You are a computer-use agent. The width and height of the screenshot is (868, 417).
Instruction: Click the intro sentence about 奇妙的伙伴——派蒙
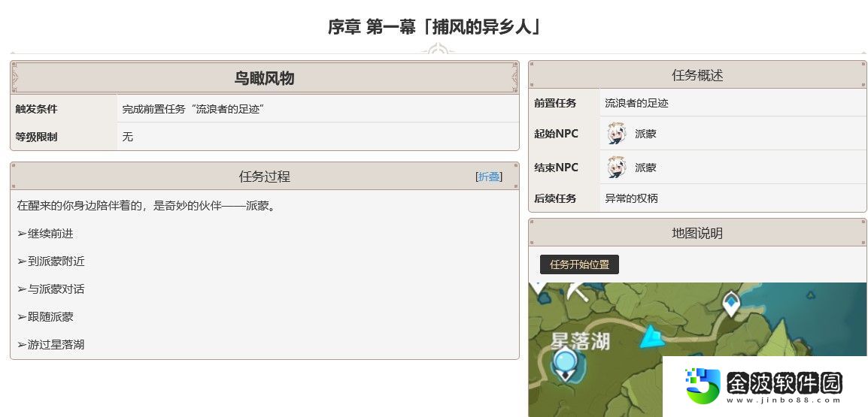coord(146,206)
